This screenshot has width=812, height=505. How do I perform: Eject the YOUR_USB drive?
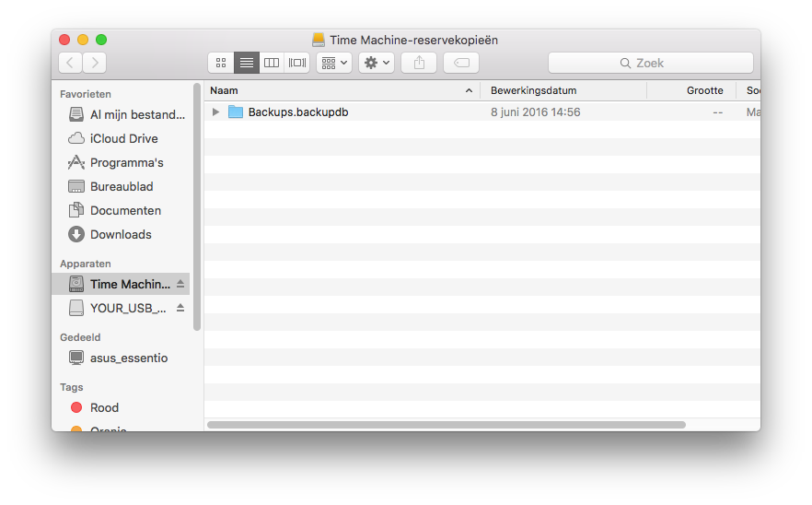pos(180,308)
